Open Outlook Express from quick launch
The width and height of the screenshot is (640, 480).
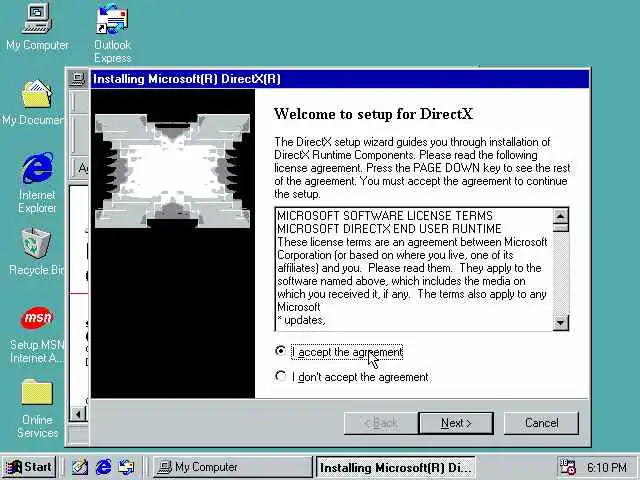[126, 467]
